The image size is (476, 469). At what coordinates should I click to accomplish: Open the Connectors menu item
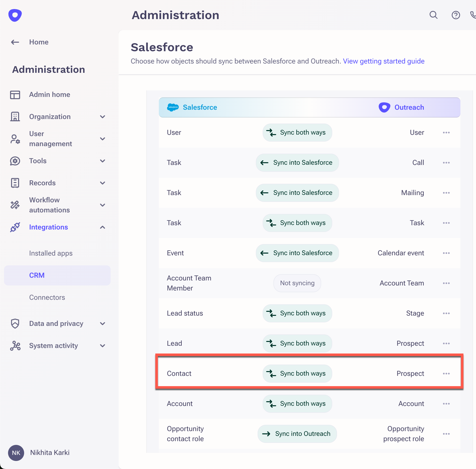(x=47, y=298)
